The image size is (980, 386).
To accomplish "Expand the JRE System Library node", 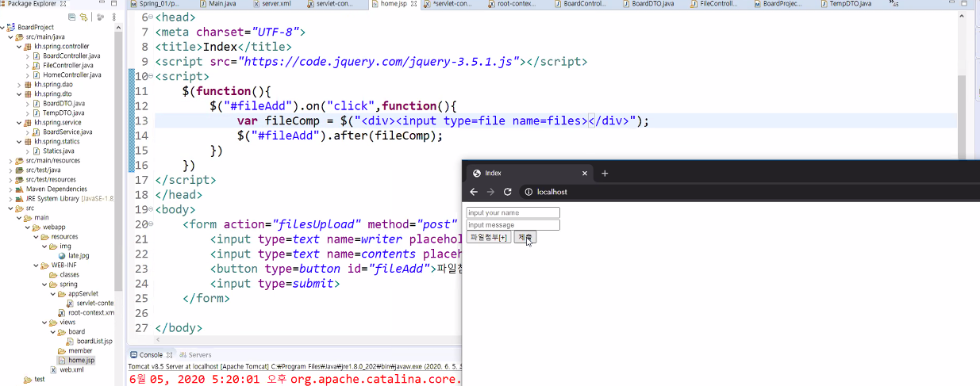I will 10,198.
